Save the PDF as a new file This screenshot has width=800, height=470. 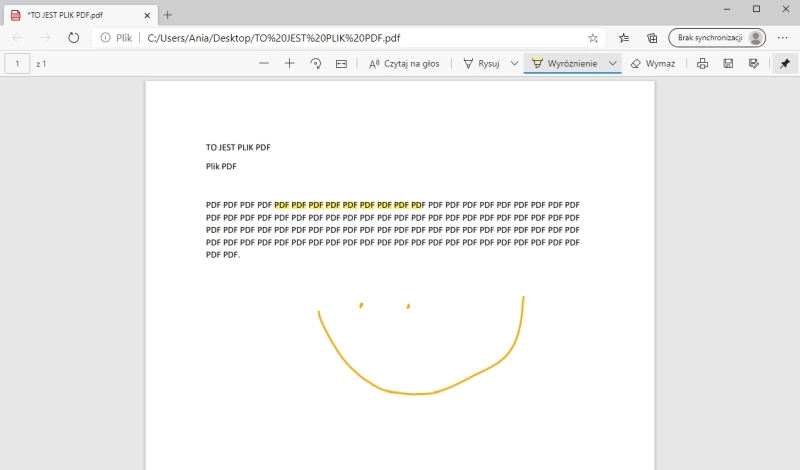(x=754, y=63)
